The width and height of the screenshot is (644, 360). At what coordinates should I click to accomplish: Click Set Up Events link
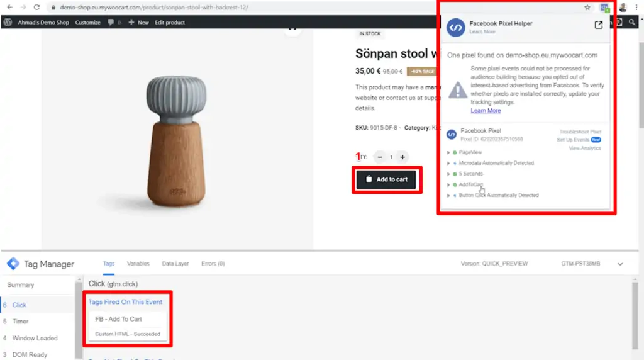point(573,140)
